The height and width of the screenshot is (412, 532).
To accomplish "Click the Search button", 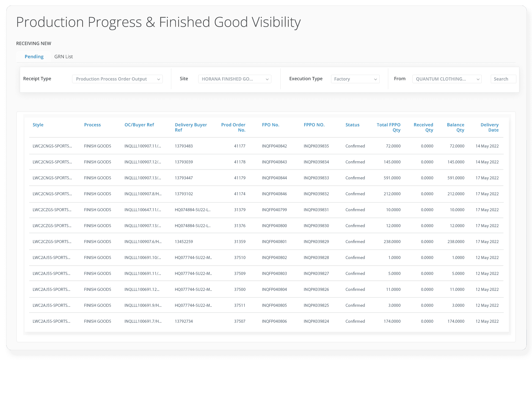I will (503, 79).
